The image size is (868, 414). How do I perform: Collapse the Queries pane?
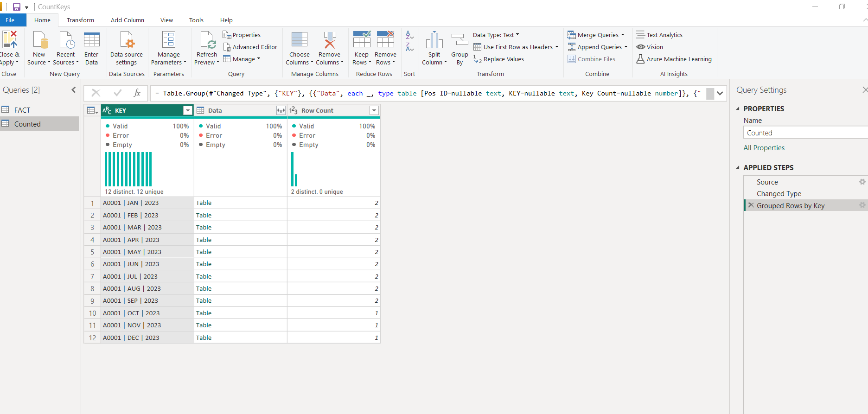(x=74, y=90)
